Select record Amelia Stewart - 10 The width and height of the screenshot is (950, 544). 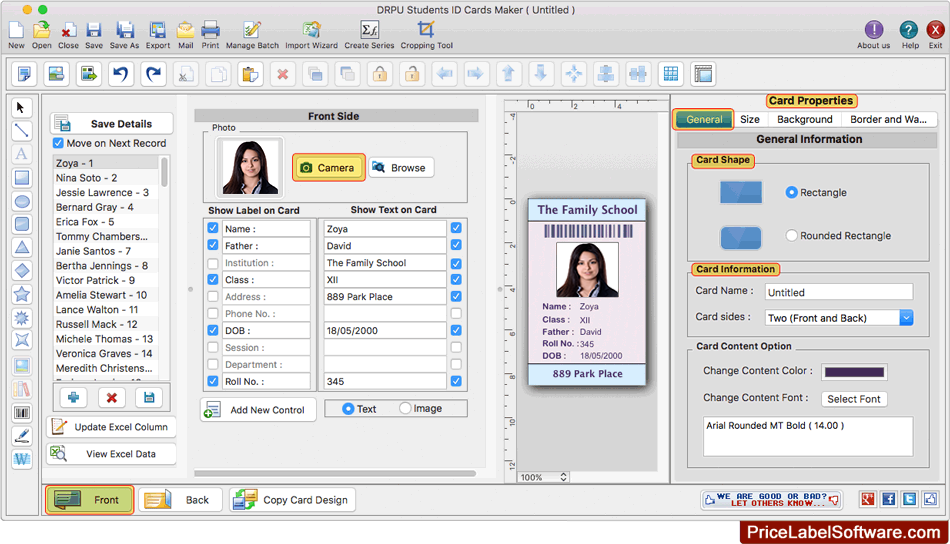point(107,295)
